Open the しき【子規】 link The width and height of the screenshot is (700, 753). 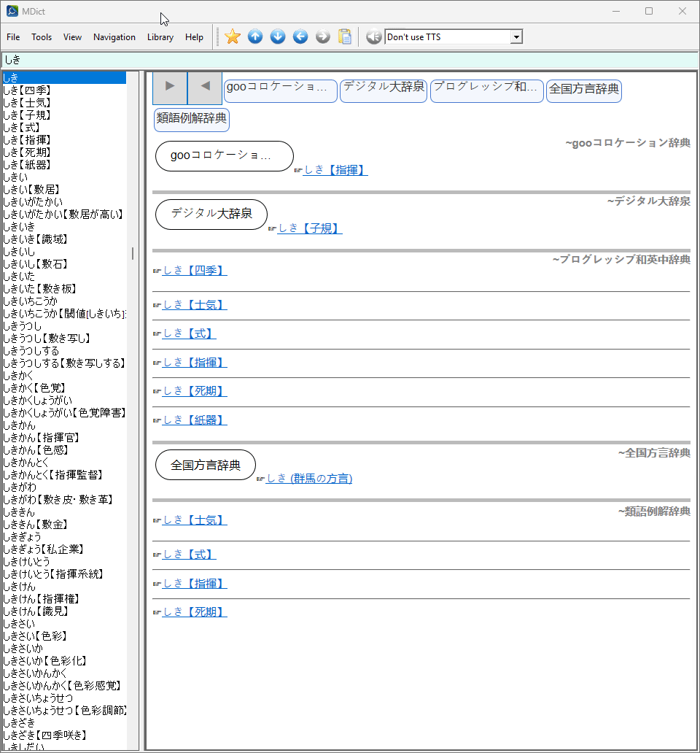pos(309,228)
